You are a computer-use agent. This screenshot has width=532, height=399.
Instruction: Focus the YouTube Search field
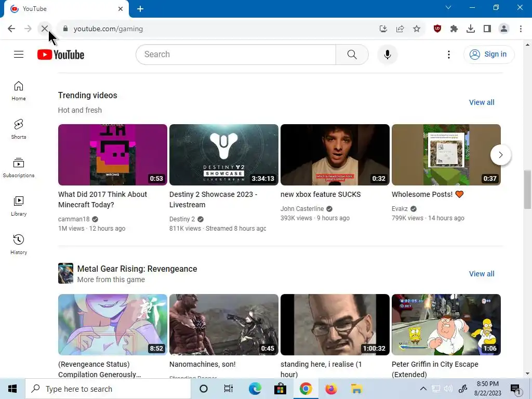click(x=236, y=54)
